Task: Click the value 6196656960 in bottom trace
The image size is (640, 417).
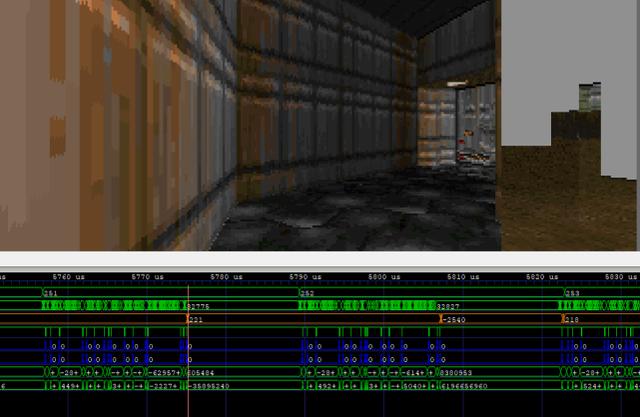Action: click(x=464, y=386)
